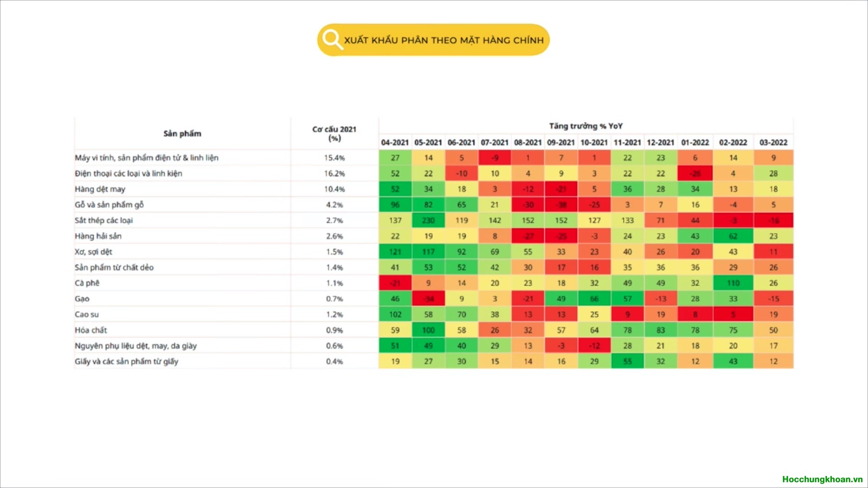Select the "Sắt thép các loại" row label
868x488 pixels.
pos(104,221)
